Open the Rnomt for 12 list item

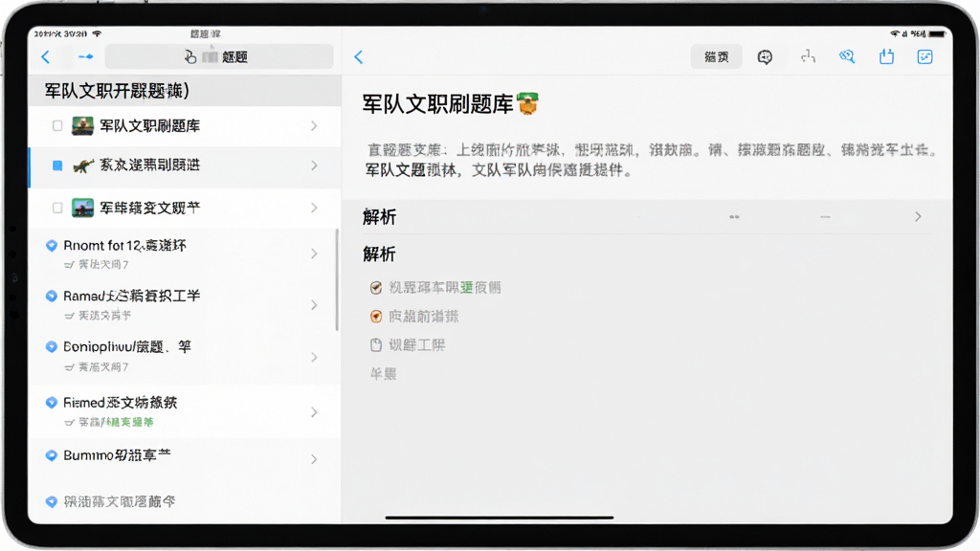tap(185, 254)
